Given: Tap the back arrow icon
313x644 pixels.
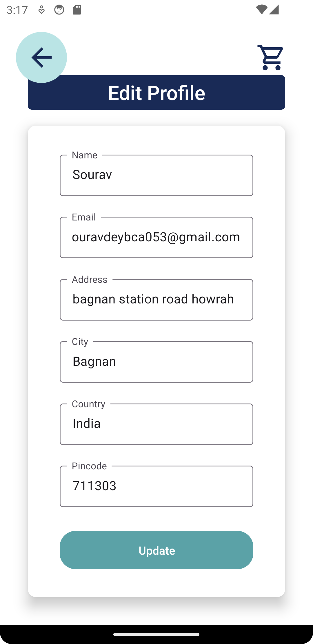Looking at the screenshot, I should point(41,57).
